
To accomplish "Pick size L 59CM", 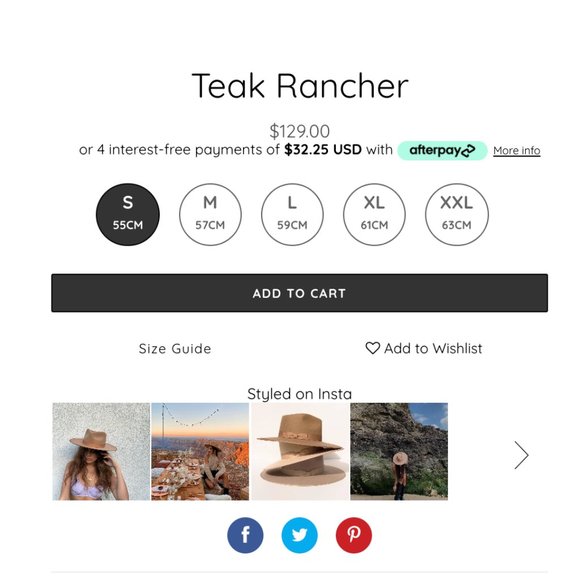I will tap(292, 215).
